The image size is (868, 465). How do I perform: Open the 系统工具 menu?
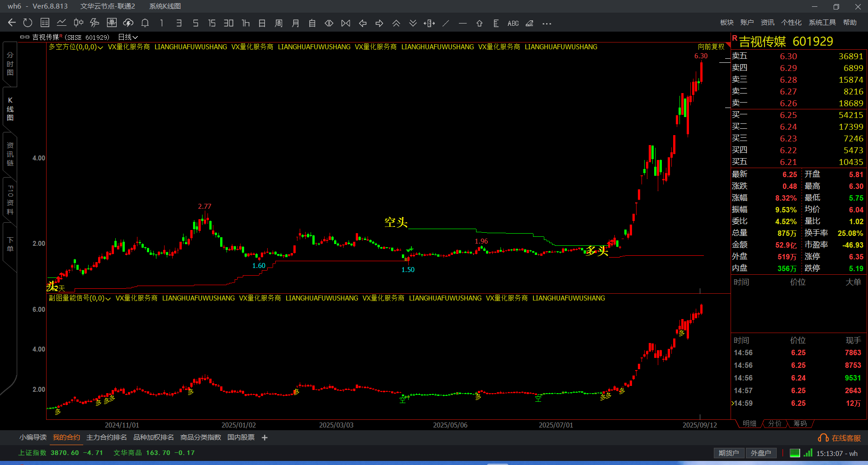(822, 22)
